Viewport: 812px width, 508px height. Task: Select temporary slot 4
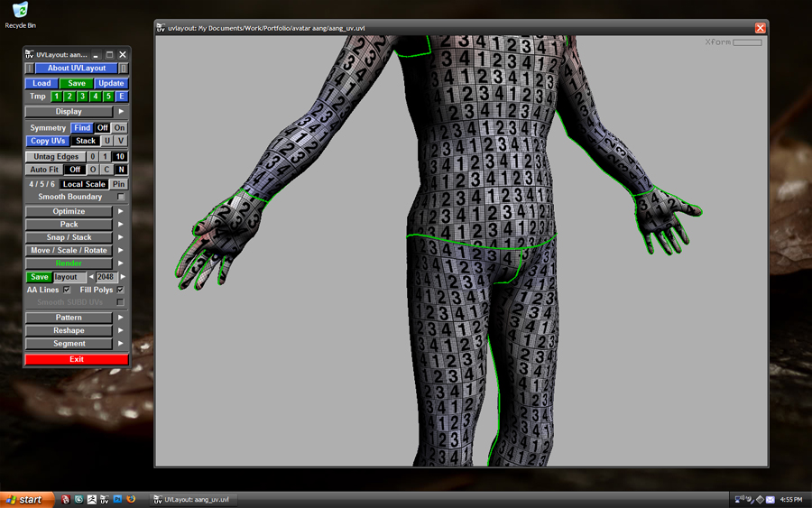point(96,97)
